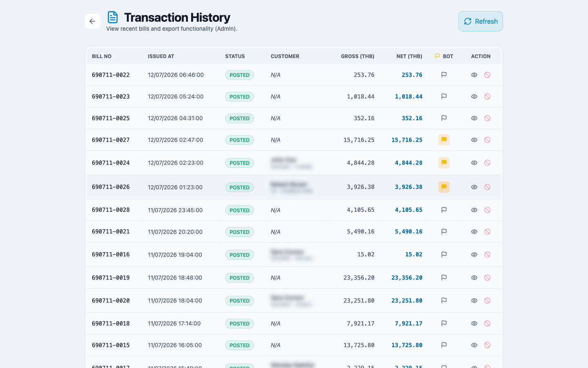This screenshot has height=368, width=588.
Task: View bill 690711-0027 details
Action: [474, 140]
